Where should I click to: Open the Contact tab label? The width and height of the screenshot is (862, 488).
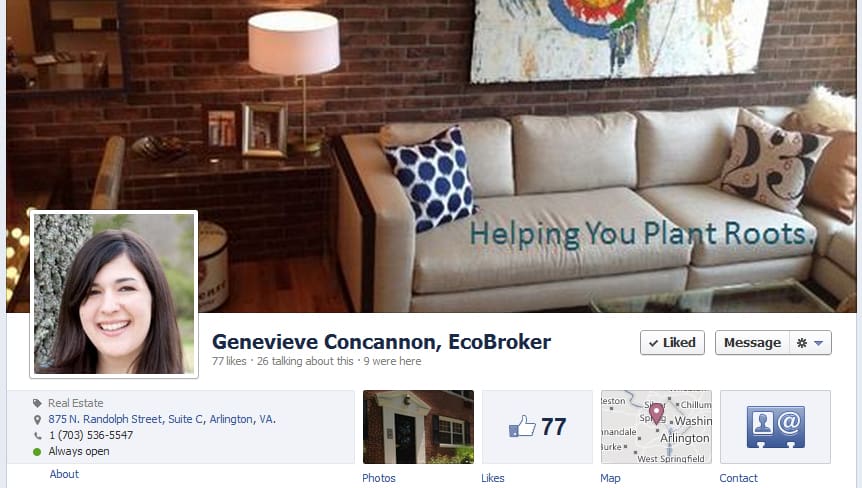tap(738, 478)
